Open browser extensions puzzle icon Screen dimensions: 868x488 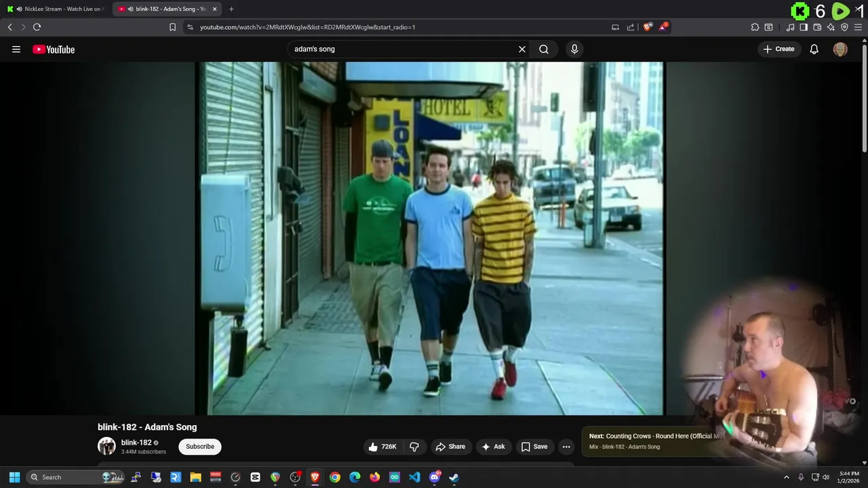click(x=755, y=27)
